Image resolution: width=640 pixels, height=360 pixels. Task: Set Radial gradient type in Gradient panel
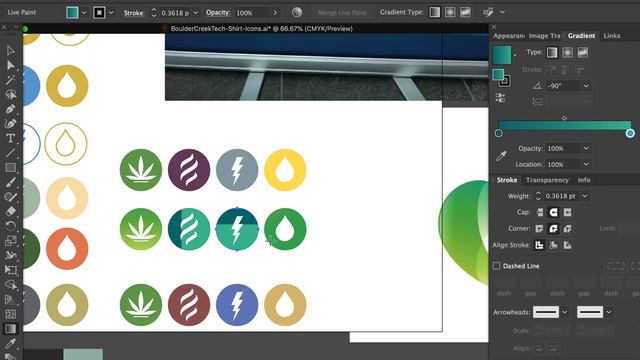pyautogui.click(x=567, y=52)
